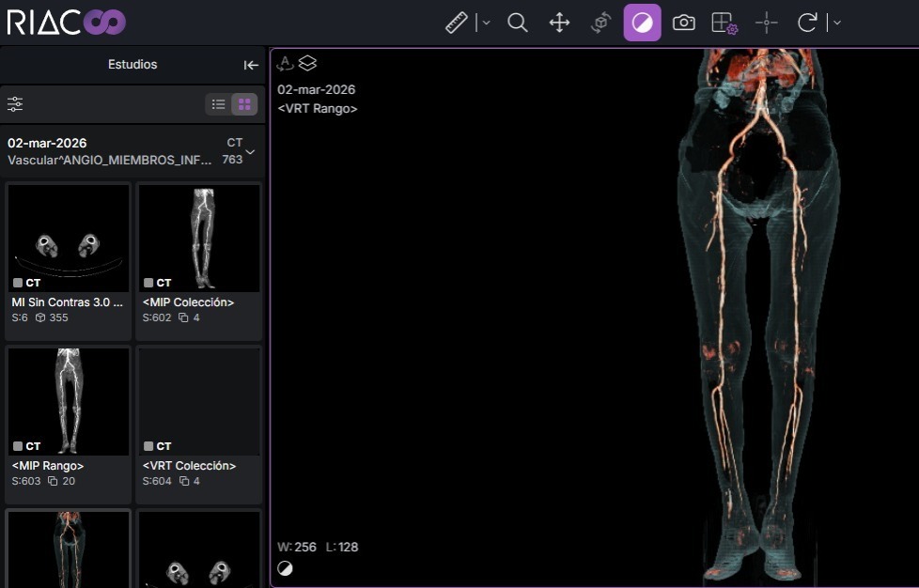Click the small contrast icon below W/L values
Image resolution: width=919 pixels, height=588 pixels.
(285, 568)
